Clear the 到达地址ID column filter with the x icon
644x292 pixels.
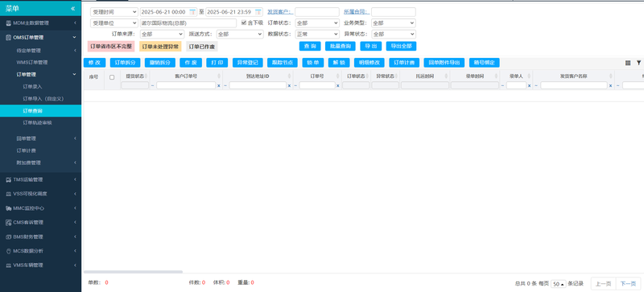pyautogui.click(x=289, y=85)
